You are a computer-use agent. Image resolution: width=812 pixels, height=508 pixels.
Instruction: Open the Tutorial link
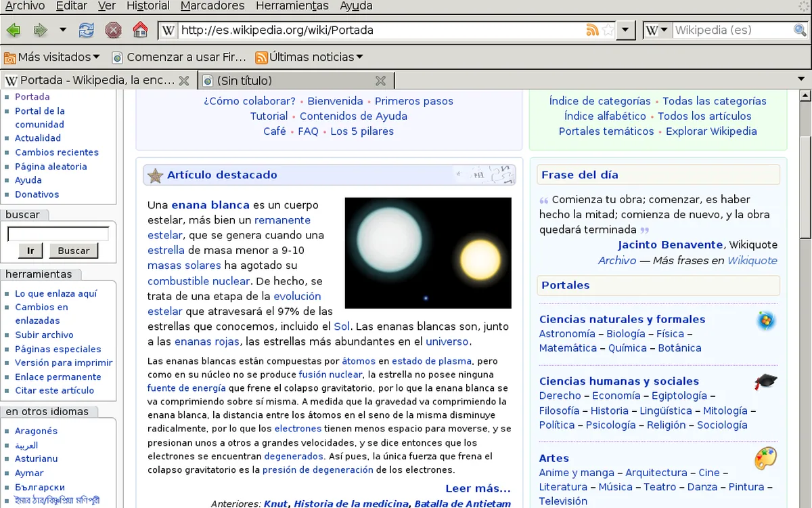coord(269,116)
